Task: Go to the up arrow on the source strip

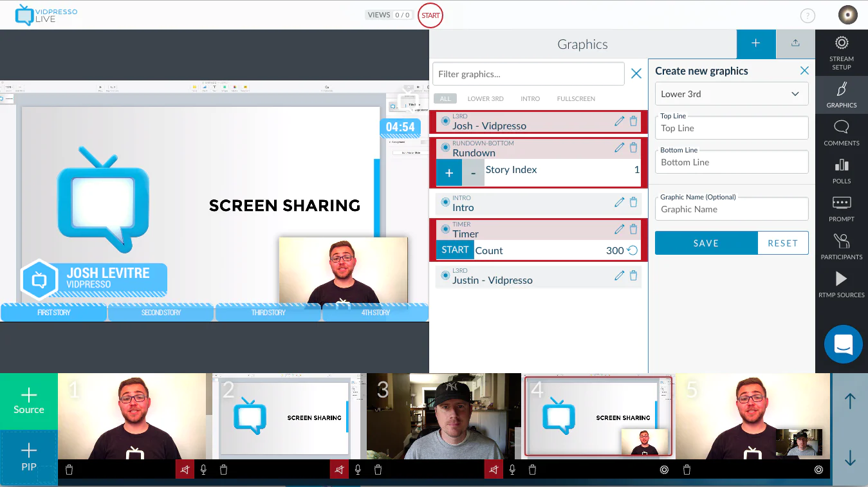Action: click(850, 401)
